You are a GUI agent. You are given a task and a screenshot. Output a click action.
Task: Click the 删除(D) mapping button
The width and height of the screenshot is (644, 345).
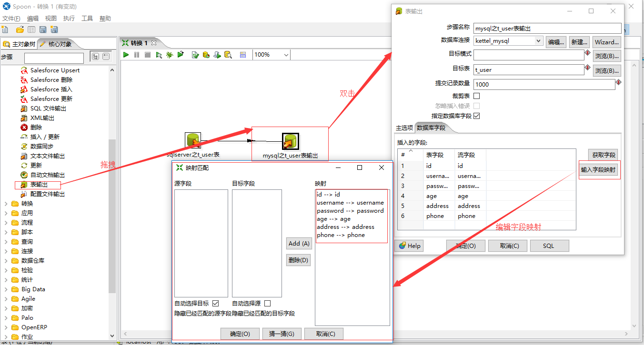coord(299,260)
